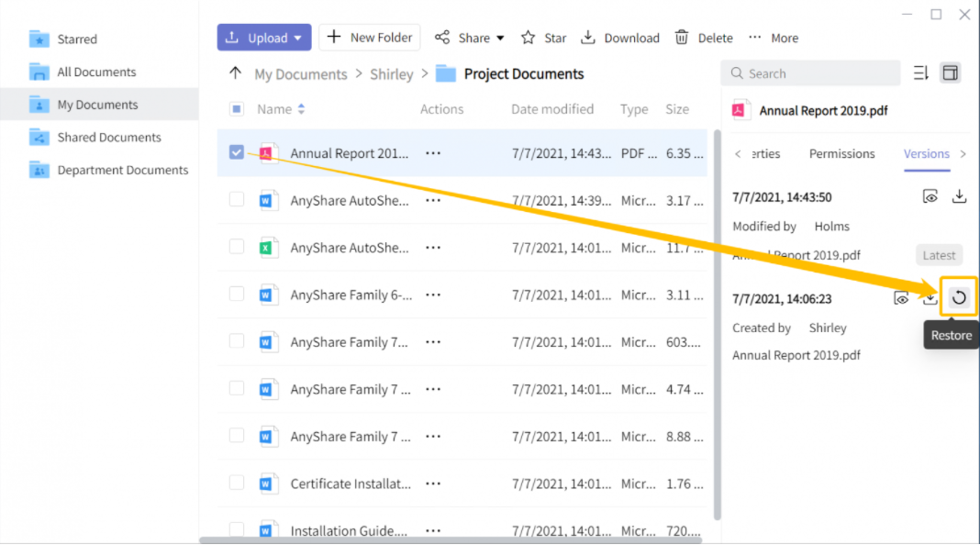Screen dimensions: 980x545
Task: Open actions menu for Annual Report
Action: pos(433,153)
